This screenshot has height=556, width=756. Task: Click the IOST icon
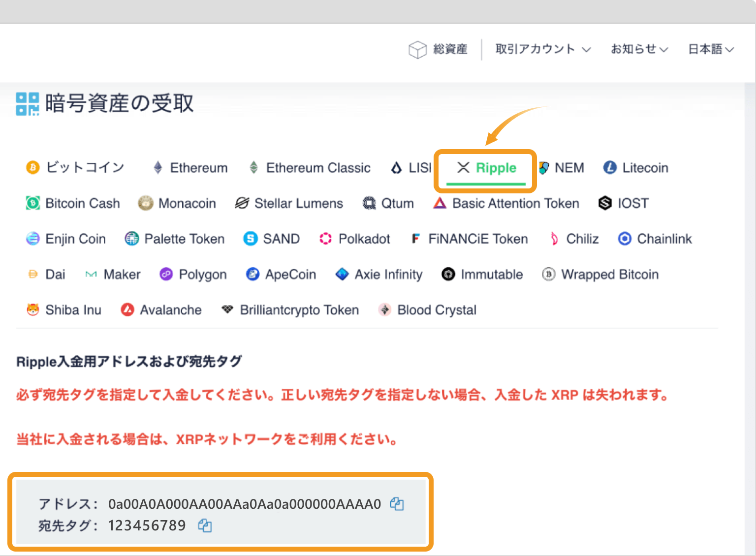point(605,203)
